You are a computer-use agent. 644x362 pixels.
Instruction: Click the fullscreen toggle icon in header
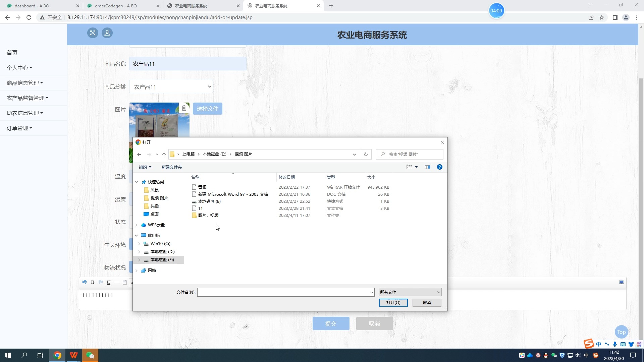coord(93,33)
